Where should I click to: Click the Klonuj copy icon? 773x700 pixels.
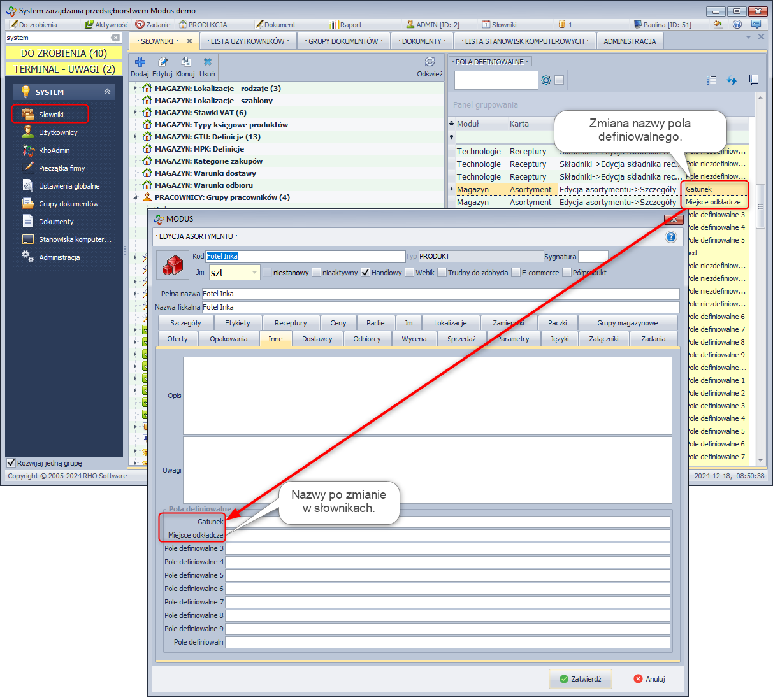point(185,62)
